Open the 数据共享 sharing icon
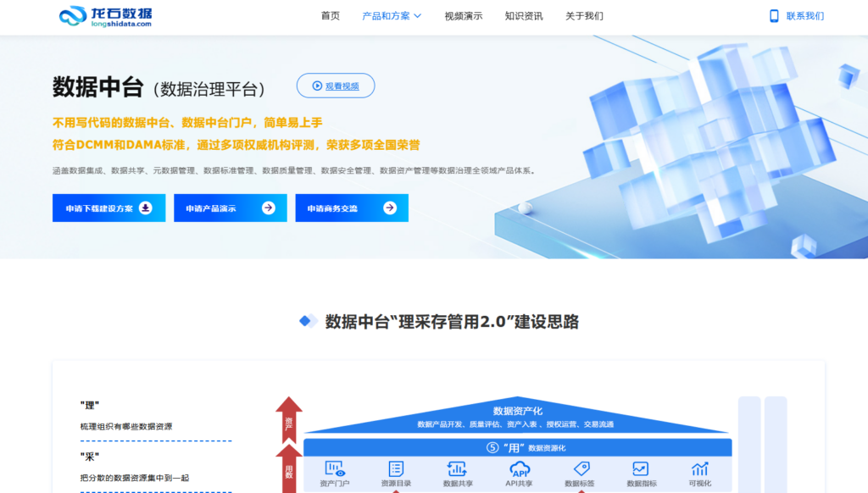 point(458,468)
